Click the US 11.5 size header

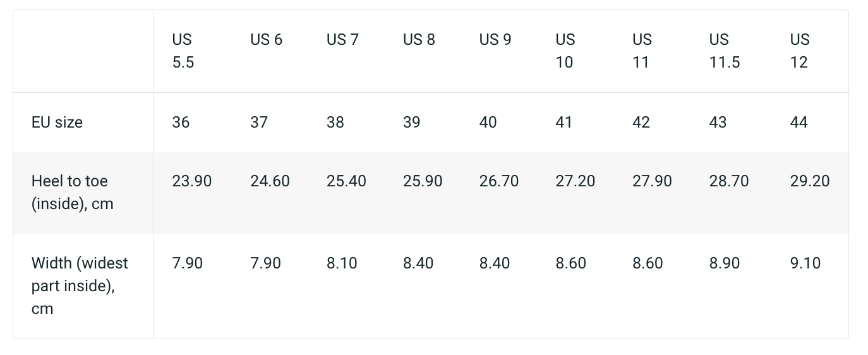[724, 51]
